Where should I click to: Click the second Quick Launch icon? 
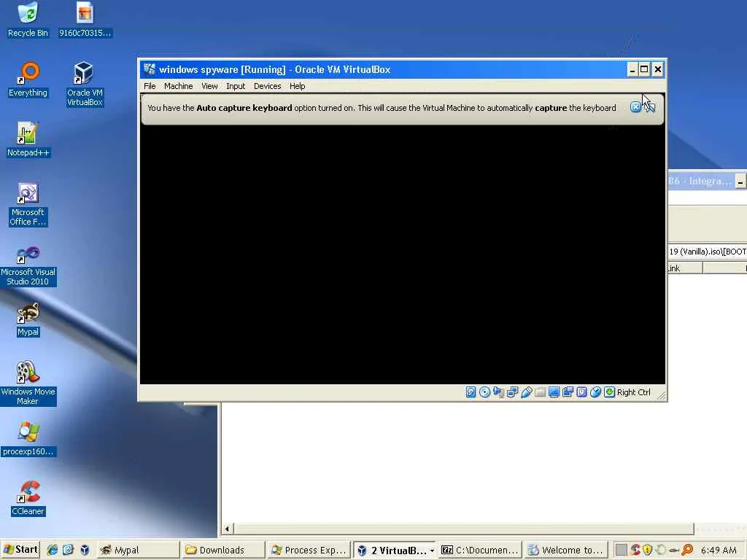click(x=68, y=550)
